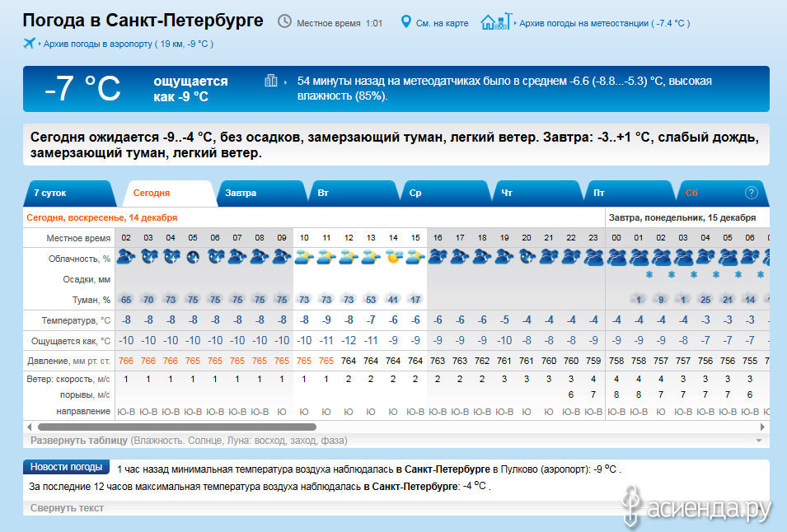Follow the См. на карте link
Viewport: 787px width, 532px height.
(441, 23)
